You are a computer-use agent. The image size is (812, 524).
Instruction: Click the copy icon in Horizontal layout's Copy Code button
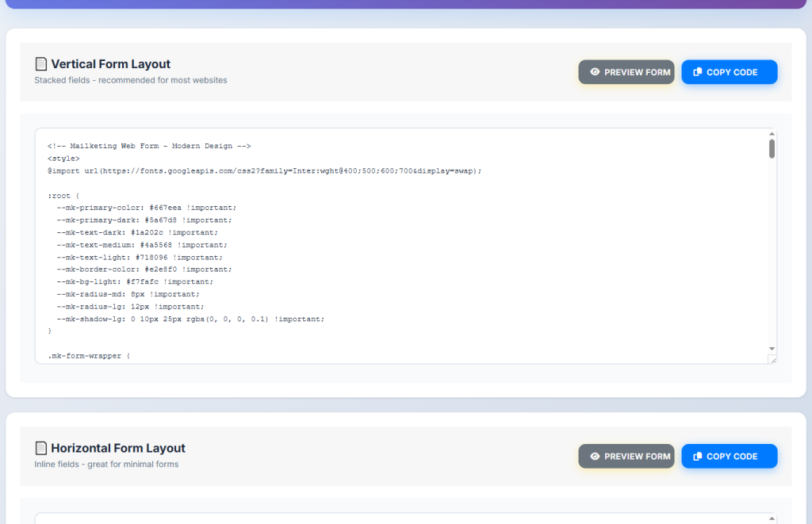697,457
